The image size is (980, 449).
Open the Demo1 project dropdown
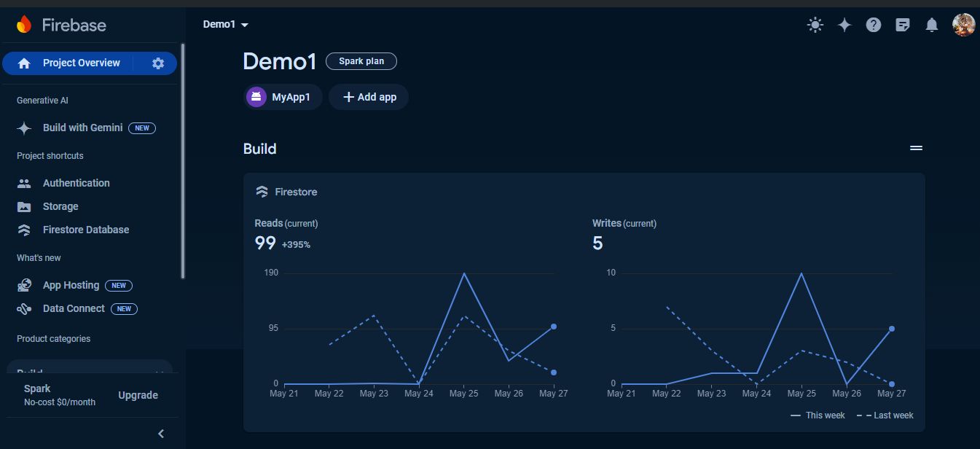coord(226,25)
